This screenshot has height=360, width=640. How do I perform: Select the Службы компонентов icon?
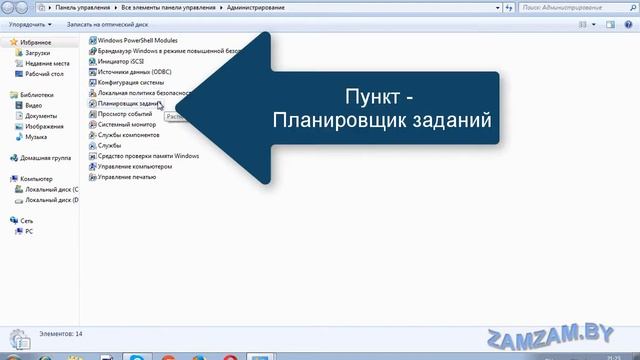93,135
